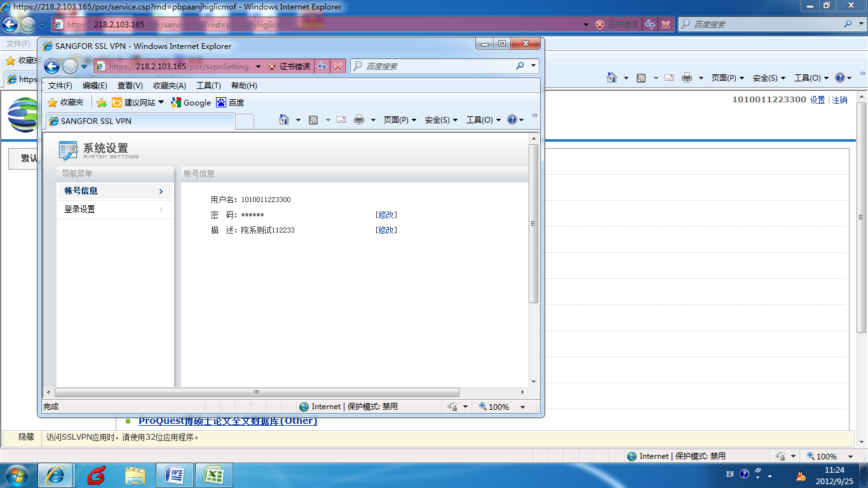Click the vertical scrollbar in SANGFOR window

(534, 224)
